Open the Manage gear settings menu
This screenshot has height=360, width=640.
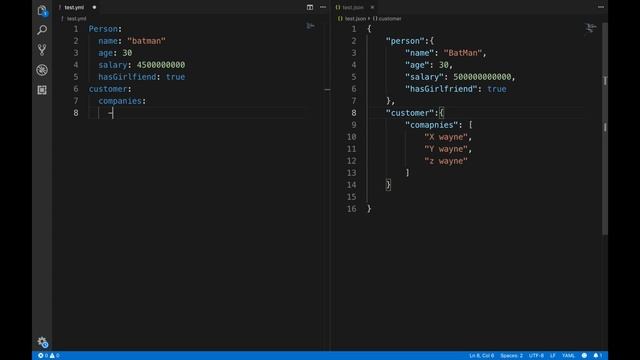click(x=42, y=342)
